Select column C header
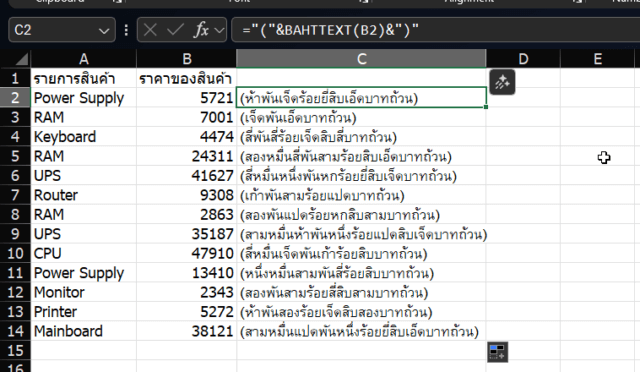Image resolution: width=640 pixels, height=372 pixels. pos(361,59)
